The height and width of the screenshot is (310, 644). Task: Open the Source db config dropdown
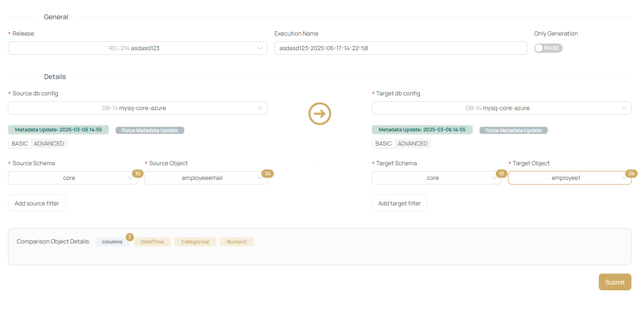click(137, 108)
